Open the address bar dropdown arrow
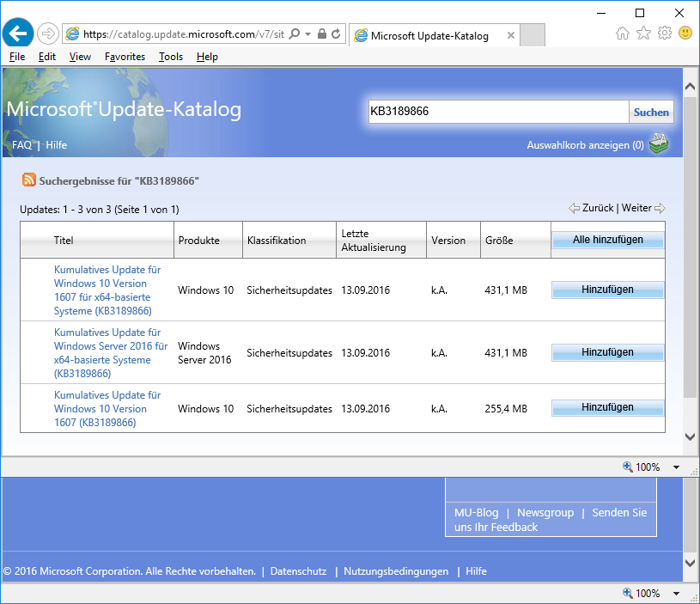The image size is (700, 604). pos(307,34)
